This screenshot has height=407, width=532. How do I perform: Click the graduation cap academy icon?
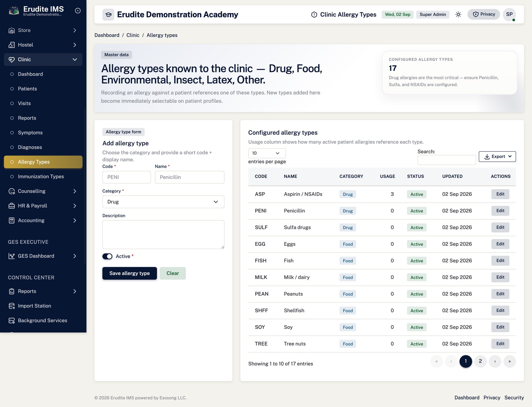pyautogui.click(x=108, y=15)
